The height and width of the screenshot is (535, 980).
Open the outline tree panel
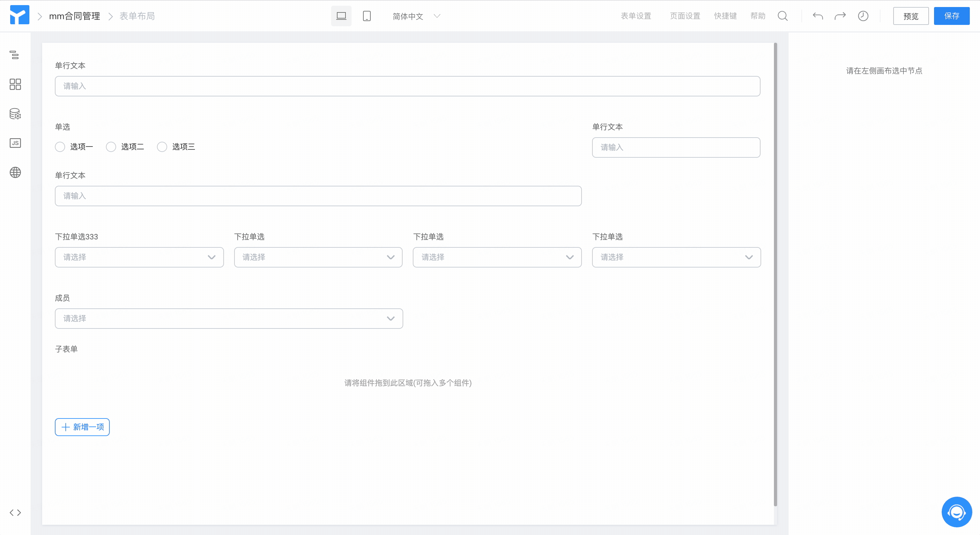15,55
